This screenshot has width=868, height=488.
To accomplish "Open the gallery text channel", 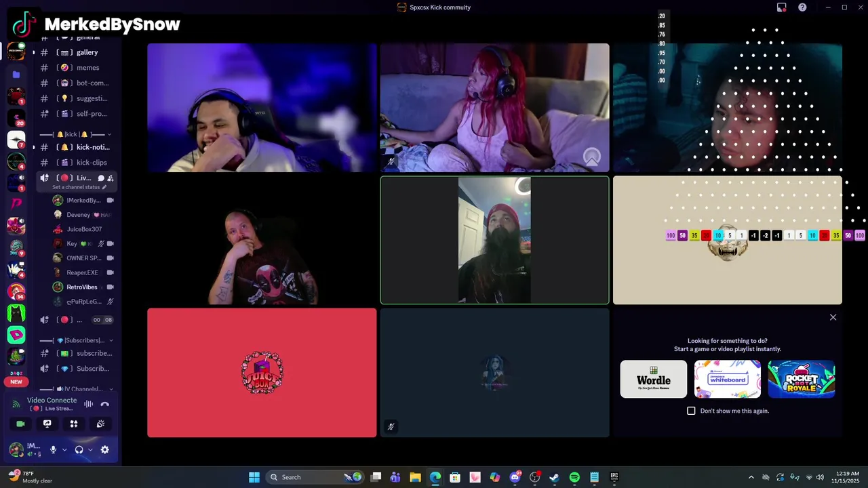I will (x=76, y=52).
